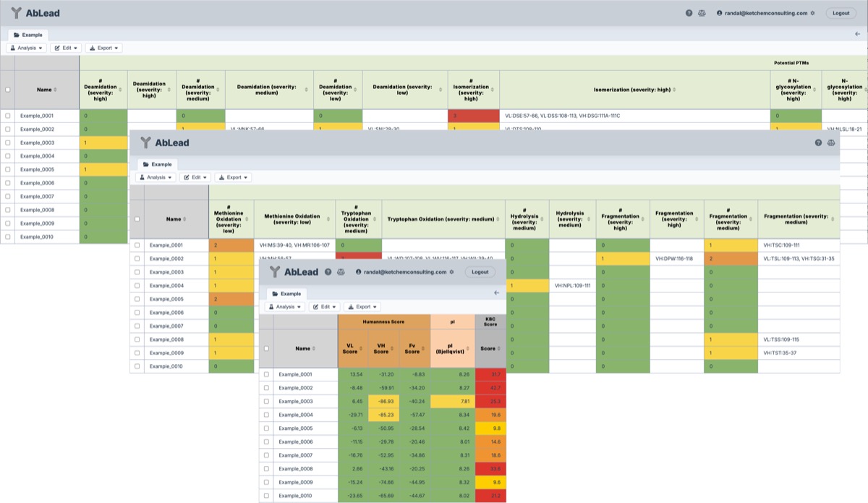Viewport: 868px width, 503px height.
Task: Open the Analysis dropdown menu
Action: (x=285, y=307)
